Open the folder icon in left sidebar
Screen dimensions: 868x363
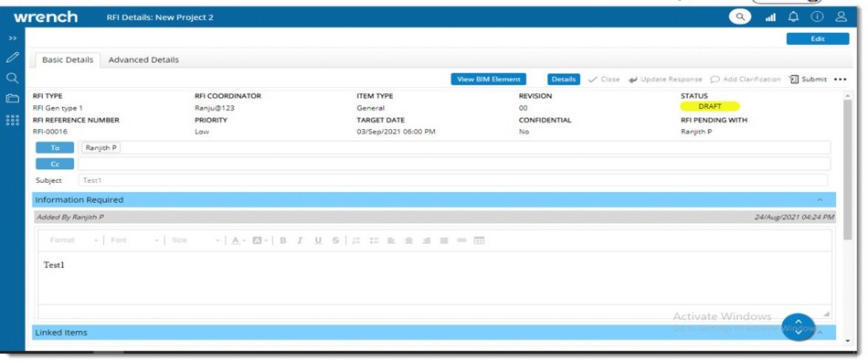point(12,98)
